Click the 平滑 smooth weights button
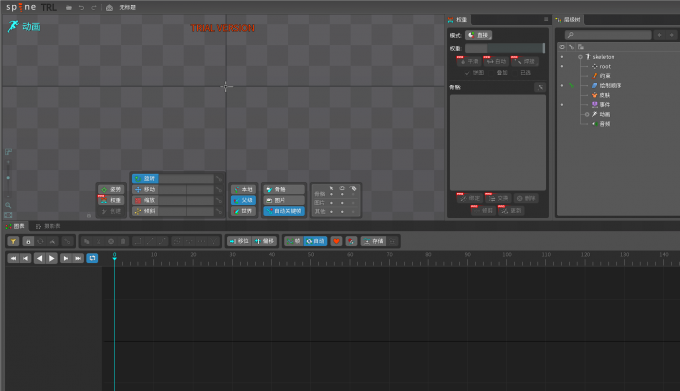This screenshot has height=391, width=680. 469,61
